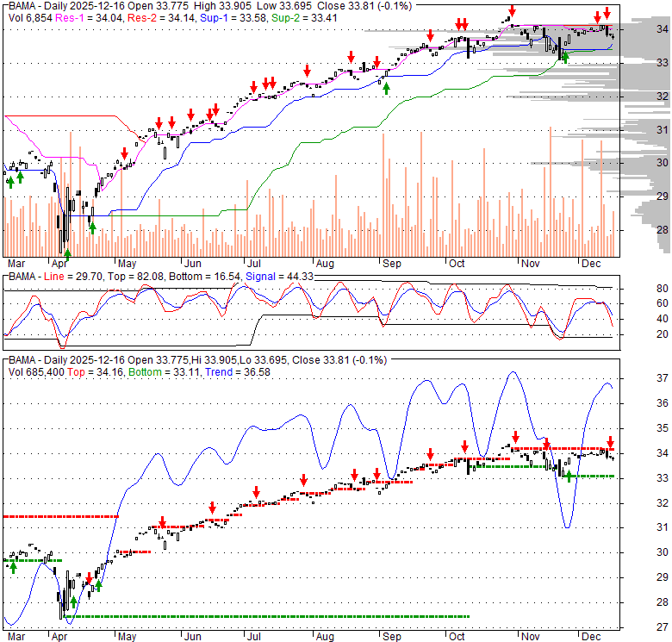The width and height of the screenshot is (672, 642).
Task: Click price level 31 on top chart axis
Action: point(663,129)
